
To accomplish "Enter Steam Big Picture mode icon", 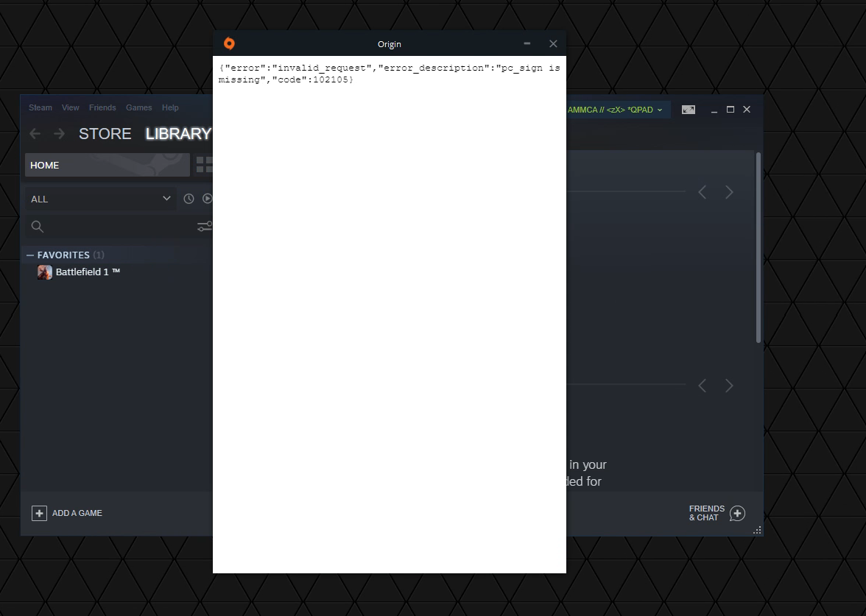I will 688,110.
